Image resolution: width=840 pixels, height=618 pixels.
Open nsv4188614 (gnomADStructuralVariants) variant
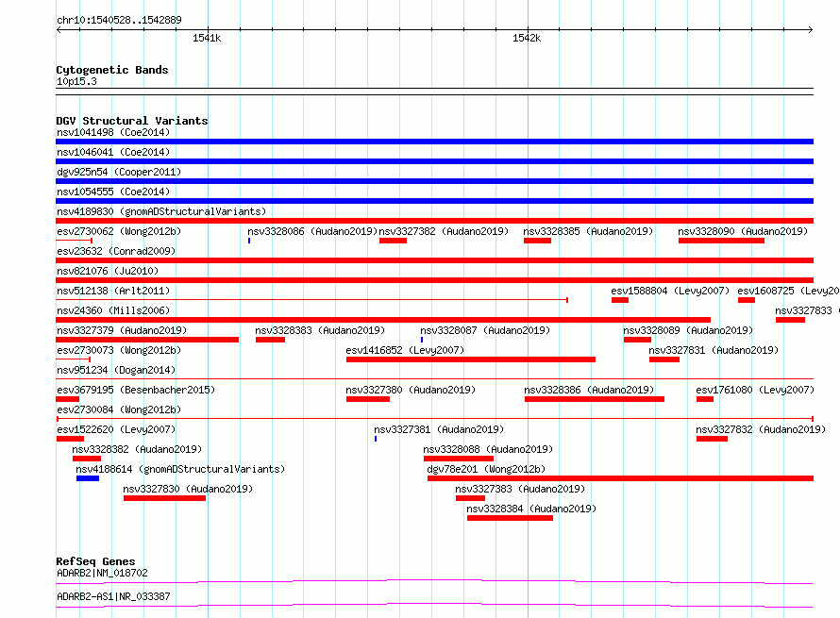(180, 469)
